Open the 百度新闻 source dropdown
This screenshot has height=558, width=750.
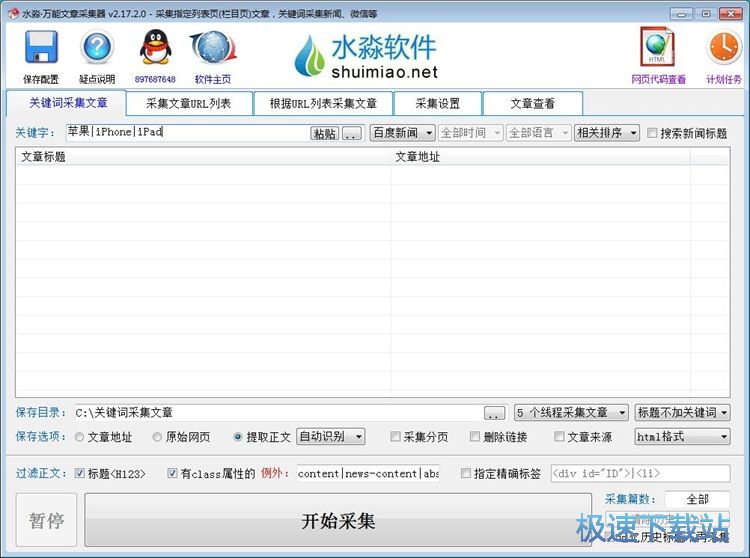coord(402,132)
